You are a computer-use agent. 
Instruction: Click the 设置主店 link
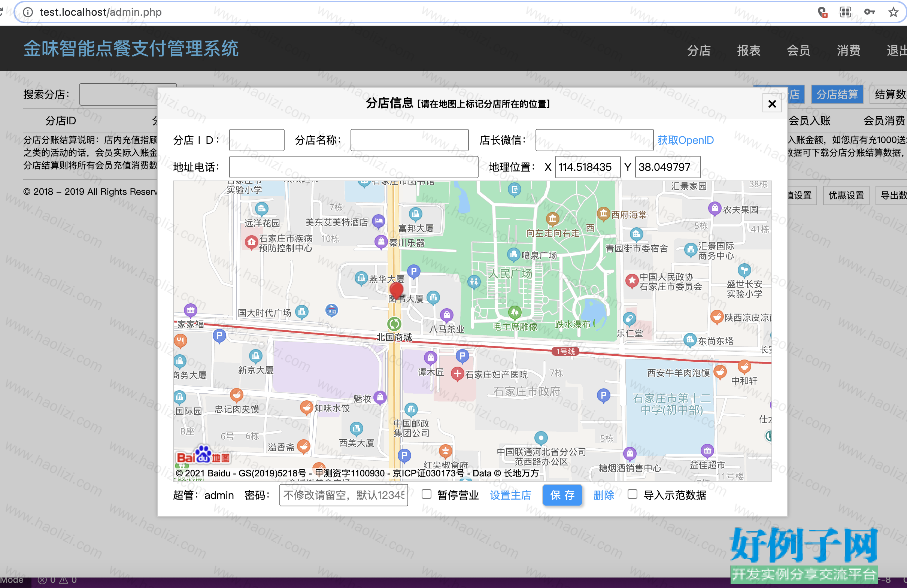(510, 495)
